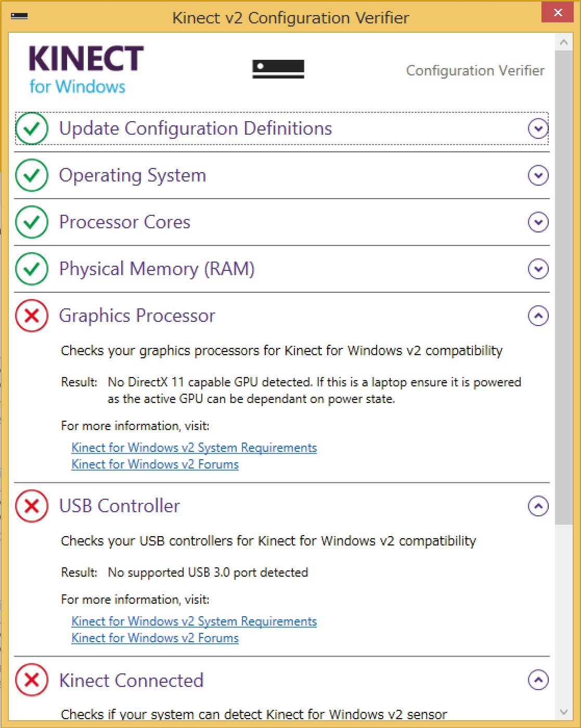
Task: Click the title bar Kinect app icon
Action: pyautogui.click(x=19, y=16)
